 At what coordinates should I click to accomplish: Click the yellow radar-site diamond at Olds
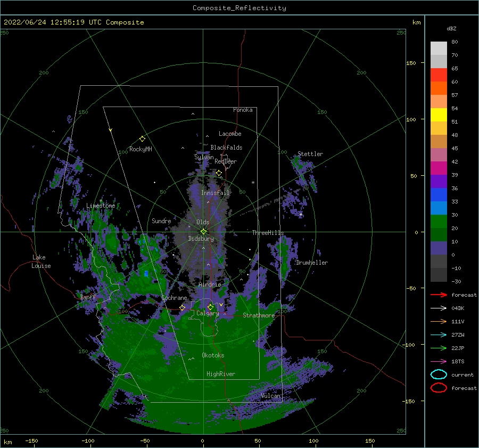(203, 232)
